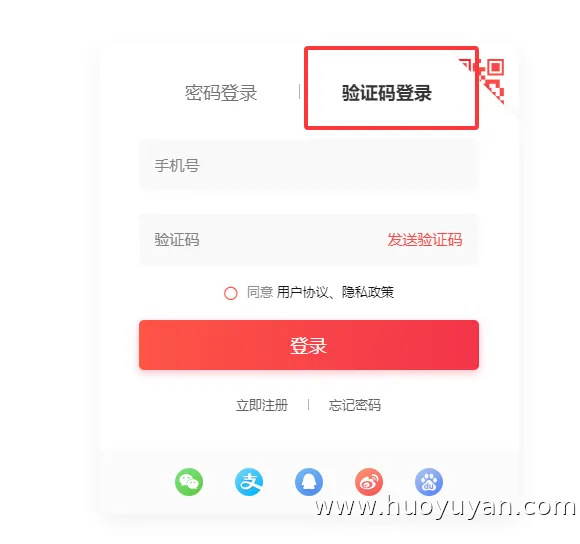This screenshot has height=544, width=580.
Task: Go to 立即注册 sign-up link
Action: pyautogui.click(x=262, y=405)
